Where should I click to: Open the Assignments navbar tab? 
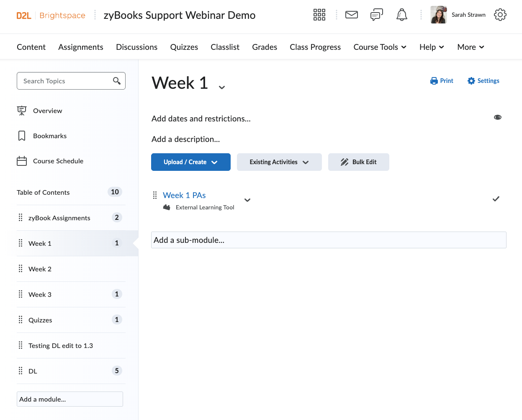click(x=81, y=47)
